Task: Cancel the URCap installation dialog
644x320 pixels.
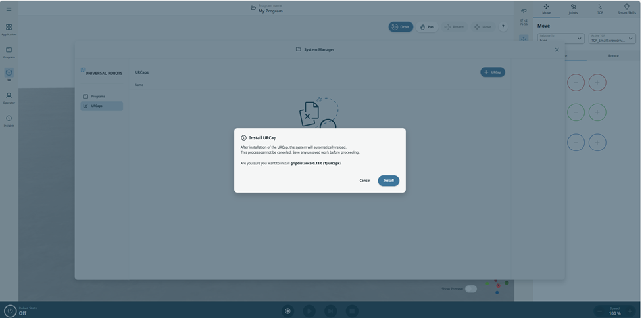Action: pos(364,181)
